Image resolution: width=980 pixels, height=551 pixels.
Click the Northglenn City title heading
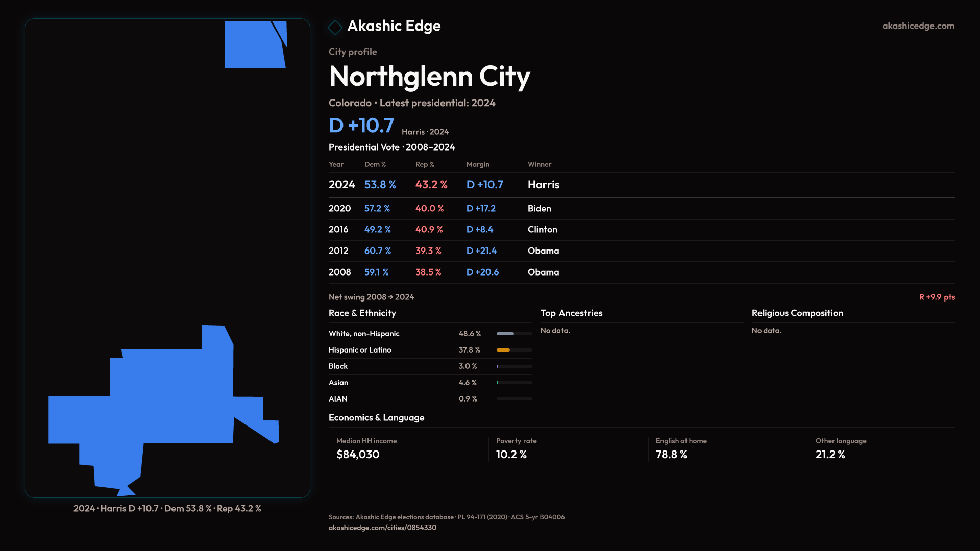(429, 77)
